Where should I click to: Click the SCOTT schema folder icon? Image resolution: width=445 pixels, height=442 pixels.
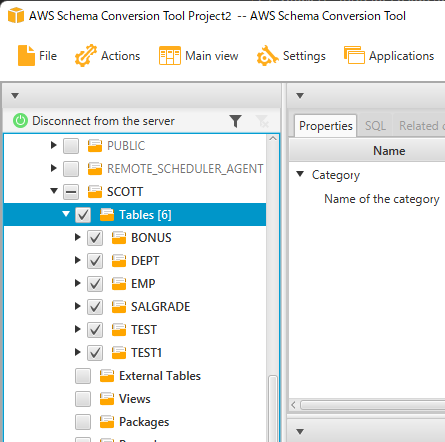click(x=95, y=192)
